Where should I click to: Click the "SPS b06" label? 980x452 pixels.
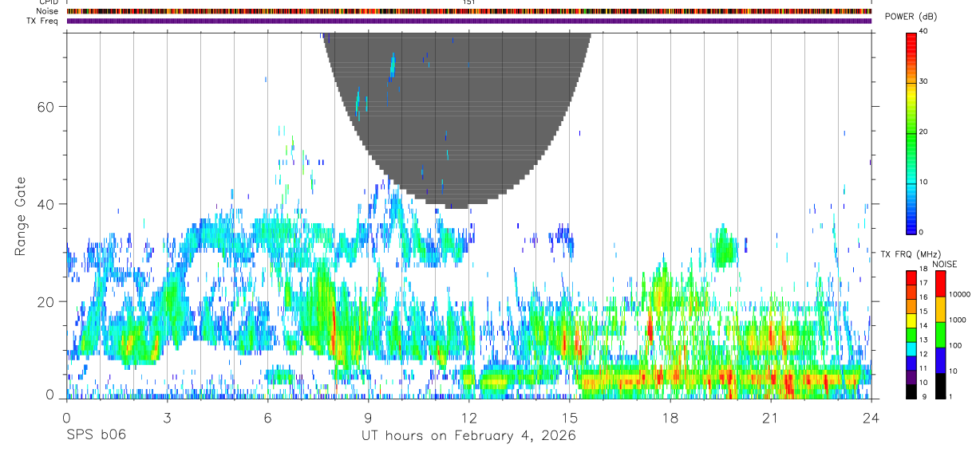point(96,435)
